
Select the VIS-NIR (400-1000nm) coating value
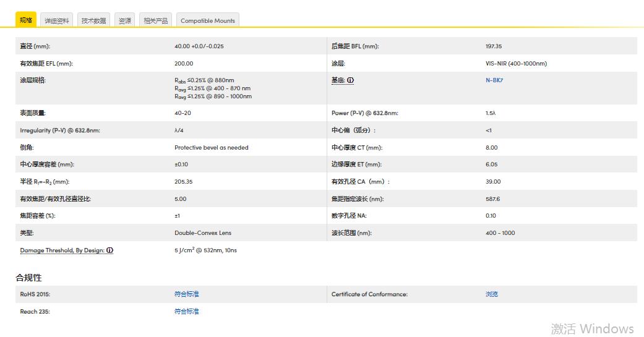[516, 64]
